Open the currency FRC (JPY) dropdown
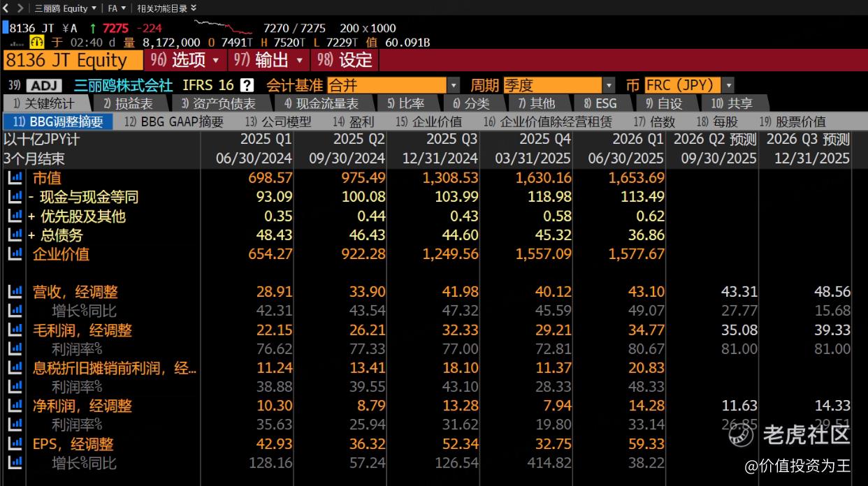The width and height of the screenshot is (868, 486). [728, 85]
